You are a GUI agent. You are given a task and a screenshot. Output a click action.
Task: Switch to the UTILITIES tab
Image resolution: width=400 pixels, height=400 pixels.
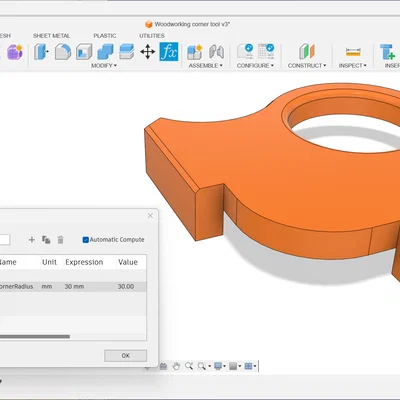click(152, 36)
